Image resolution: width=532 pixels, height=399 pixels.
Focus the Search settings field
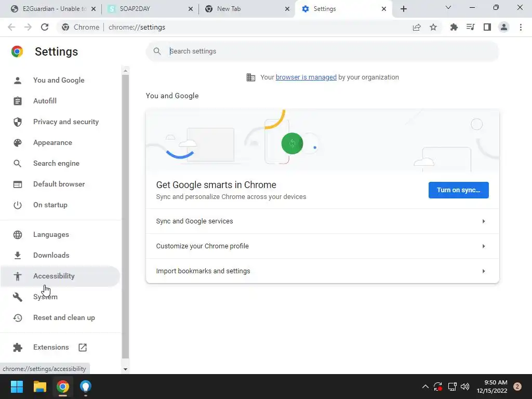(322, 51)
